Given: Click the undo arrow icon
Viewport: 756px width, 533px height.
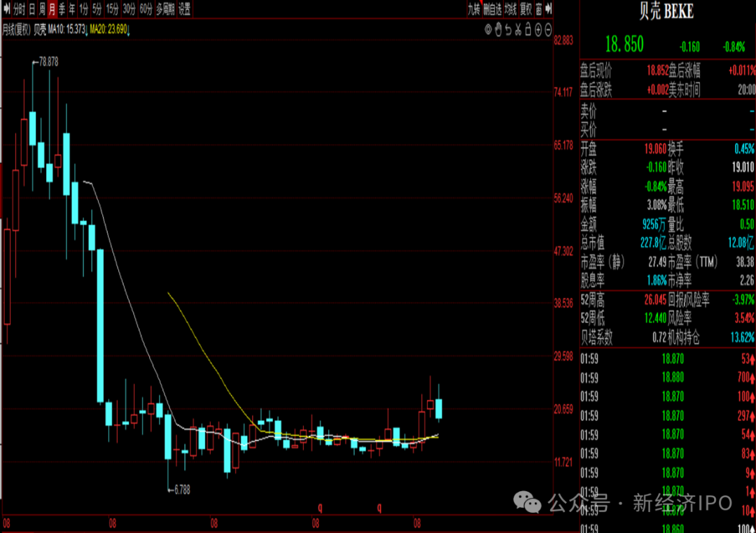Looking at the screenshot, I should tap(508, 30).
